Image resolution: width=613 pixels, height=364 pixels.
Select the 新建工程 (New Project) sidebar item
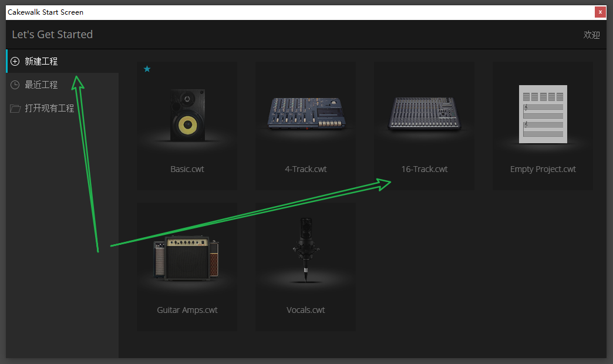click(x=63, y=62)
